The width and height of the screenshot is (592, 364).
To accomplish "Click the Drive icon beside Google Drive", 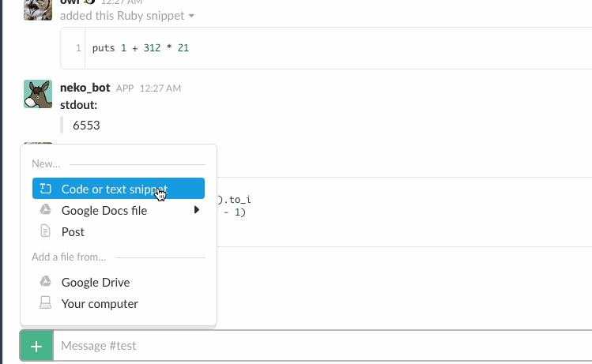I will [x=46, y=282].
